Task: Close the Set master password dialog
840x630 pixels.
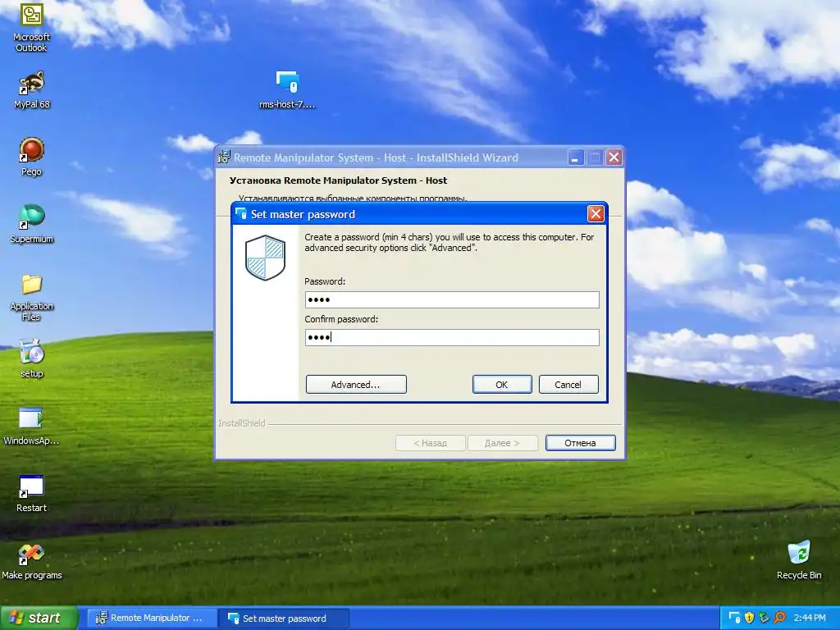Action: [x=596, y=214]
